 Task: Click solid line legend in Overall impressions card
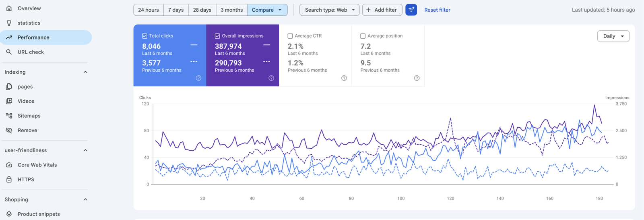point(267,45)
